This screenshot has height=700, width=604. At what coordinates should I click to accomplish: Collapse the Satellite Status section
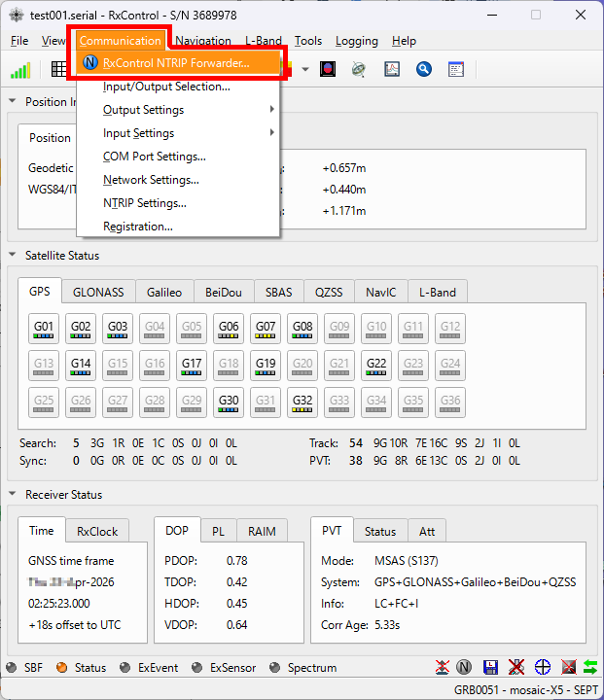13,256
